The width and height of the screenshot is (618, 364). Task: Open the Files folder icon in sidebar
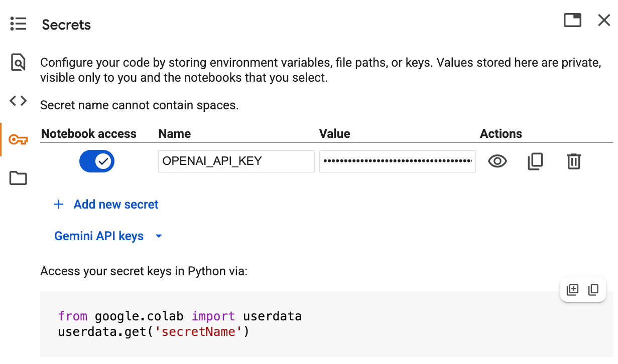point(18,178)
